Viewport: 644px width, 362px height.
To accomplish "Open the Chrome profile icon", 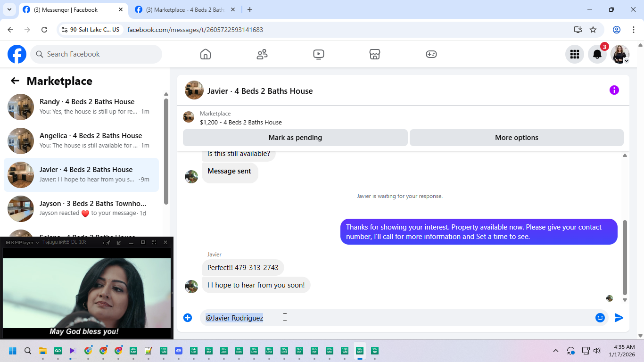I will (617, 30).
